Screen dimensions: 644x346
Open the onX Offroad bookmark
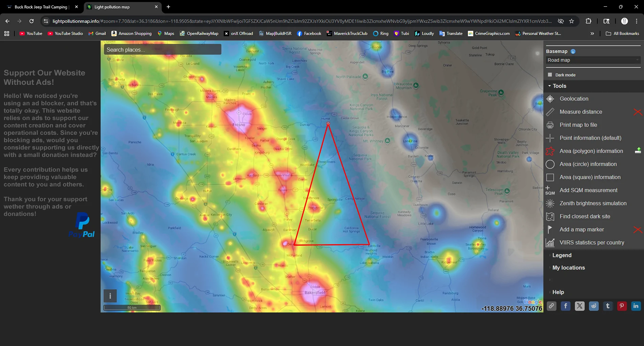coord(239,34)
